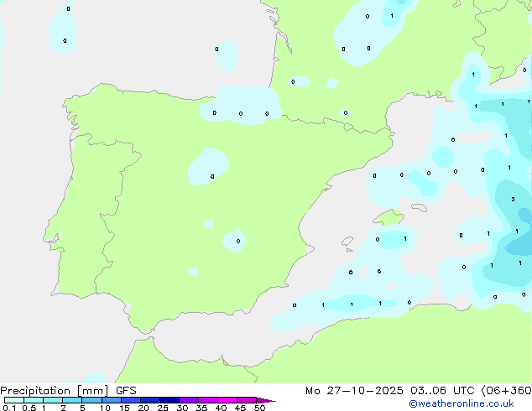Click the 0.1–0.5 mm legend color swatch

pos(14,400)
